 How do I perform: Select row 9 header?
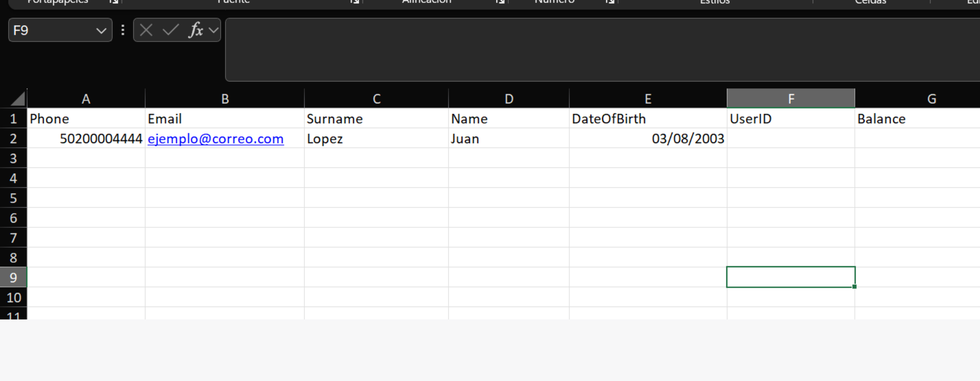pyautogui.click(x=13, y=278)
